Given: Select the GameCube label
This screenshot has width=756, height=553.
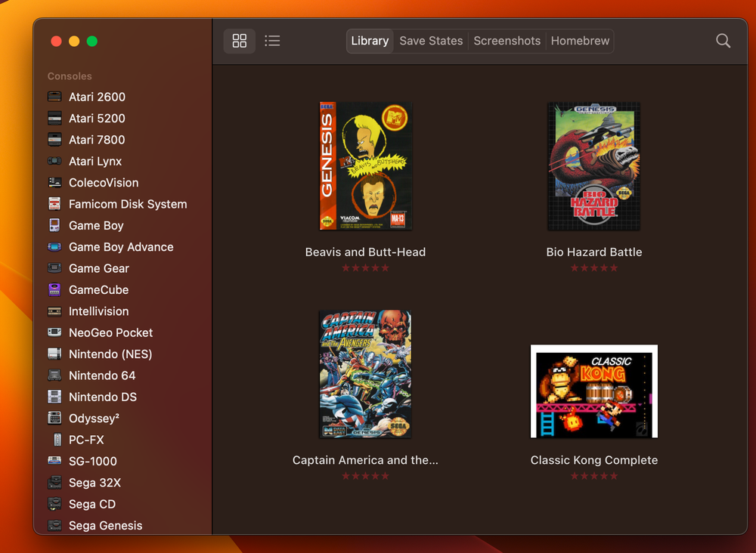Looking at the screenshot, I should 99,289.
